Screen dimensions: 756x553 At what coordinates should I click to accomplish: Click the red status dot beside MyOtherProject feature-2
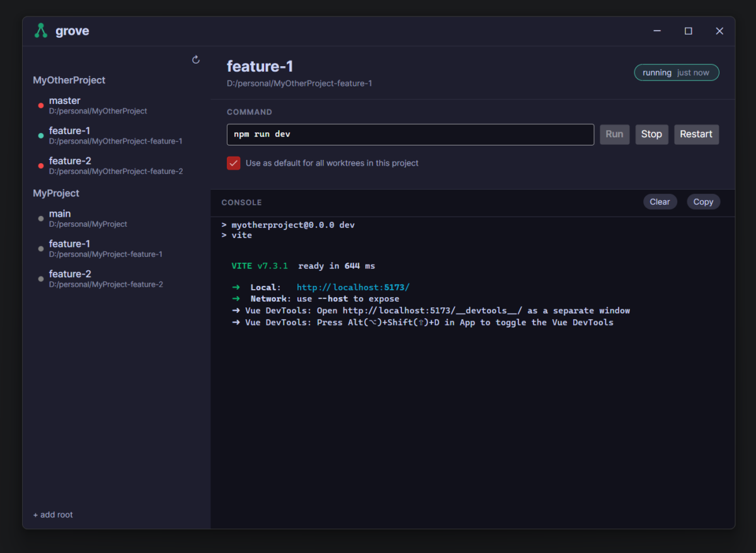click(x=41, y=166)
